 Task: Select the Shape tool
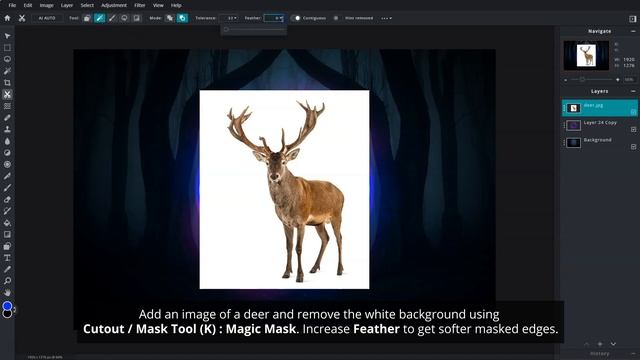click(7, 246)
